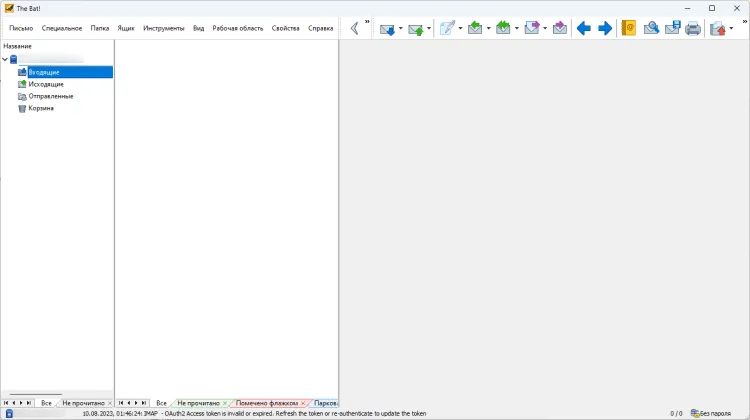Switch to Все tab in folder panel
Viewport: 750px width, 420px height.
[46, 403]
